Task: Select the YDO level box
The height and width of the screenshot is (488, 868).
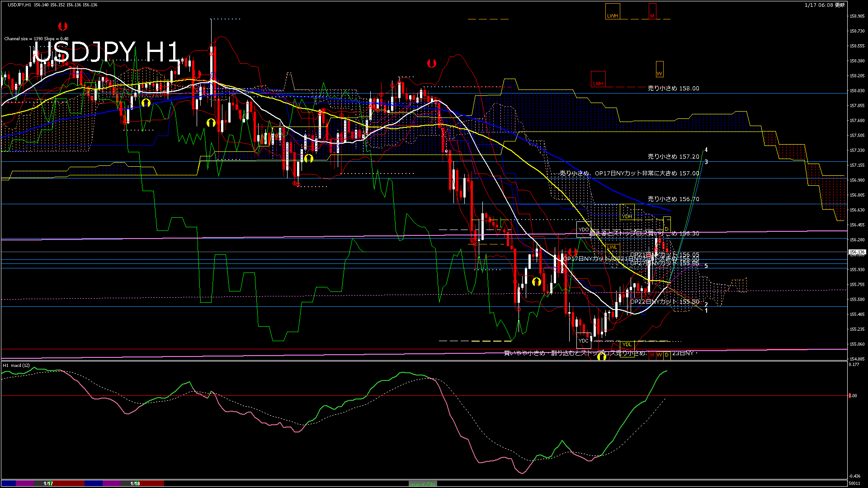Action: (584, 230)
